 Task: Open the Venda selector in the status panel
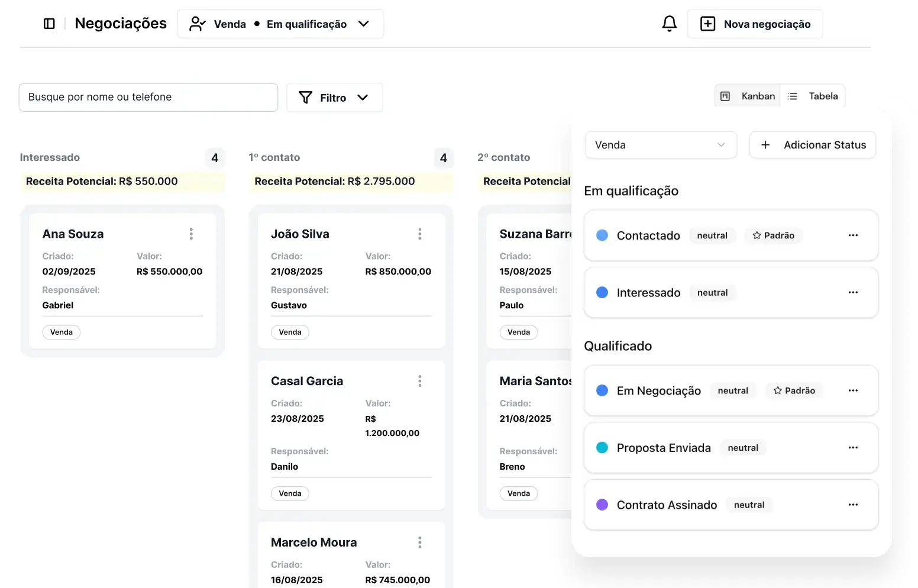click(x=660, y=144)
